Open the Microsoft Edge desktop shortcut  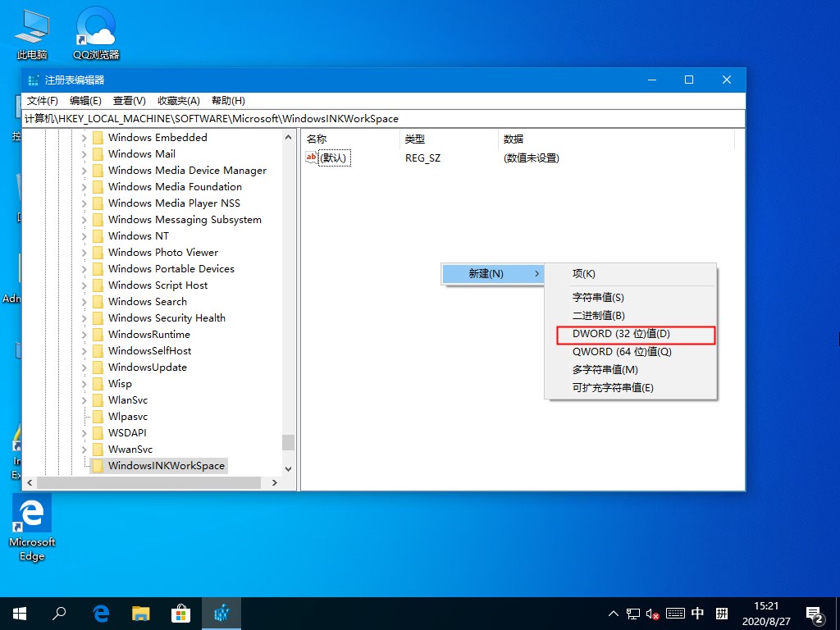(31, 513)
